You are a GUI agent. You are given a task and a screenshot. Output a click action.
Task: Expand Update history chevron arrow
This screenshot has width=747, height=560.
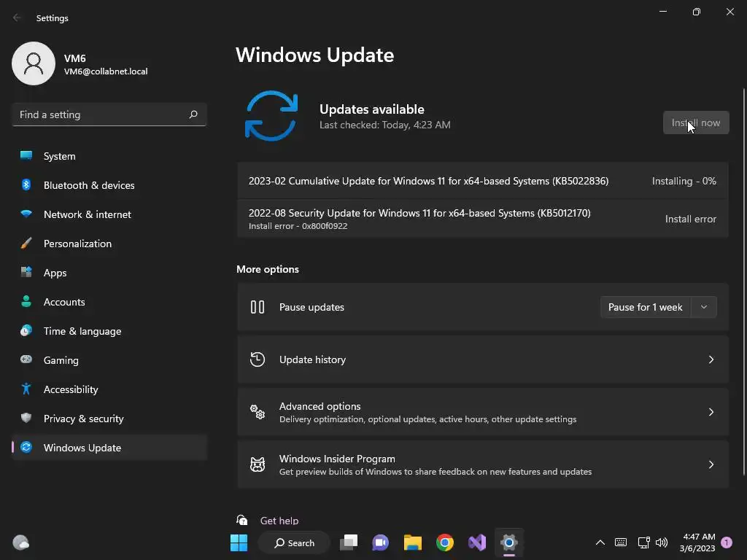711,359
